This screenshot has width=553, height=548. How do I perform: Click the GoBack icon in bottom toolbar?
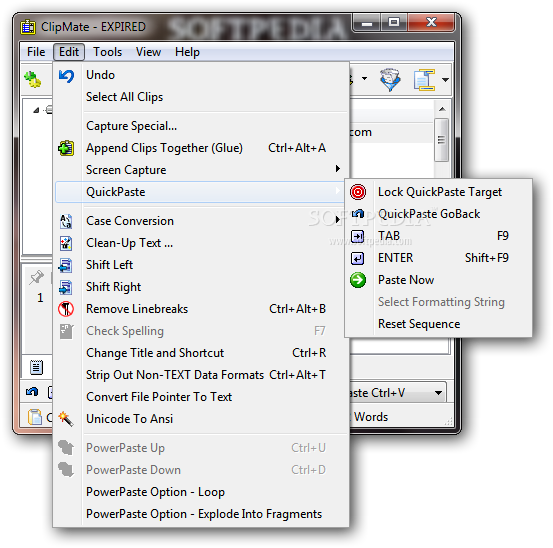coord(32,392)
